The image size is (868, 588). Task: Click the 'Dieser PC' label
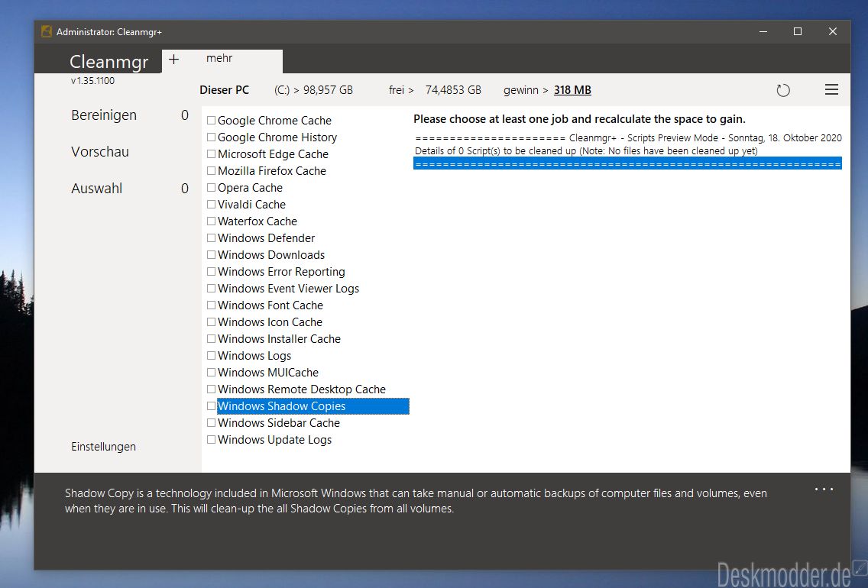[224, 89]
